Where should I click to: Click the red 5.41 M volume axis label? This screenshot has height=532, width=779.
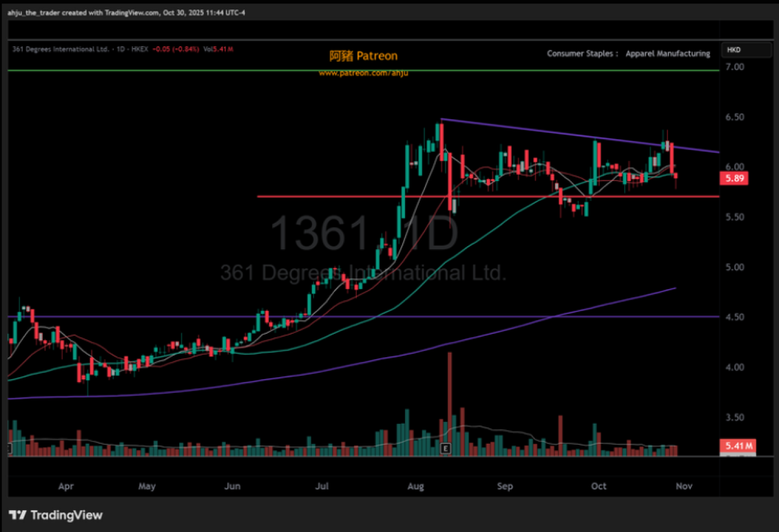pyautogui.click(x=738, y=446)
